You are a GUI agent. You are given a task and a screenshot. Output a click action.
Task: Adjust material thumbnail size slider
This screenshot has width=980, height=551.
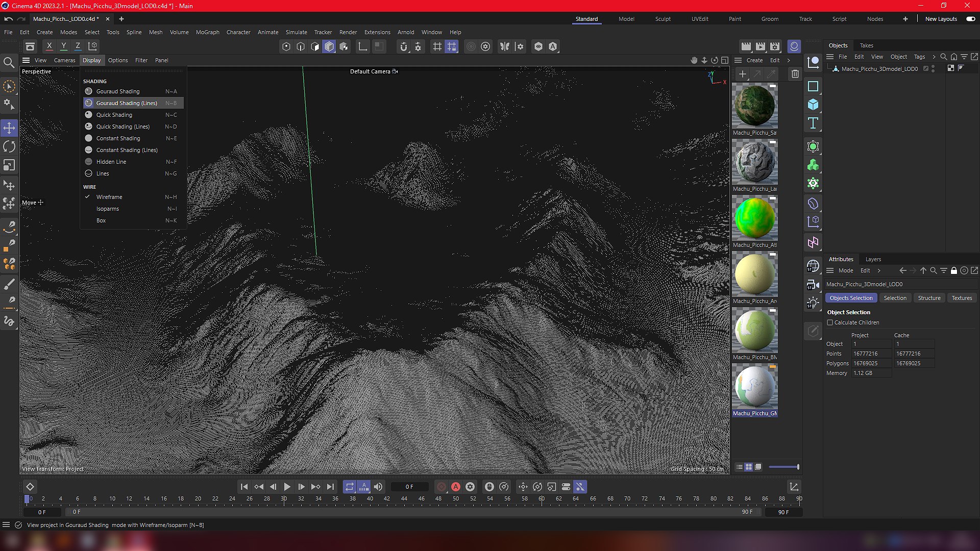pos(783,467)
